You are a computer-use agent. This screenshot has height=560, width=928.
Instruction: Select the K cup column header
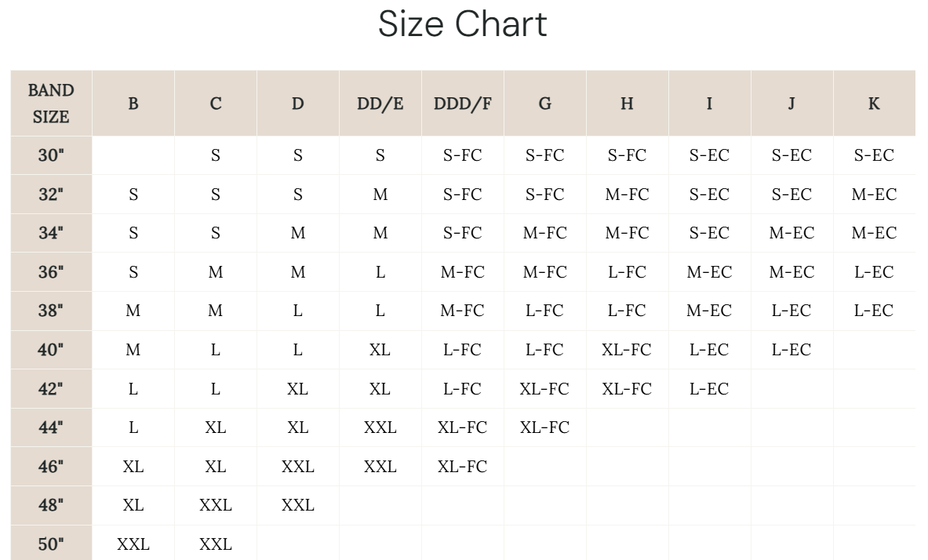874,104
